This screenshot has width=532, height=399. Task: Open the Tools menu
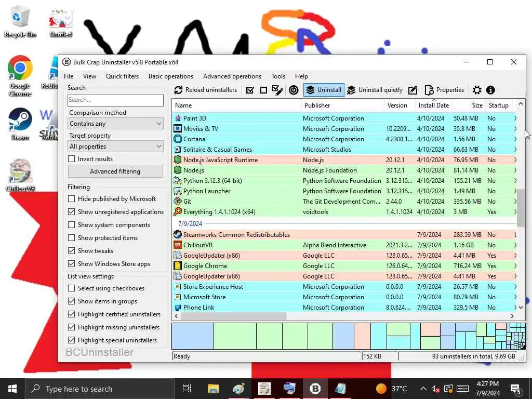[278, 76]
